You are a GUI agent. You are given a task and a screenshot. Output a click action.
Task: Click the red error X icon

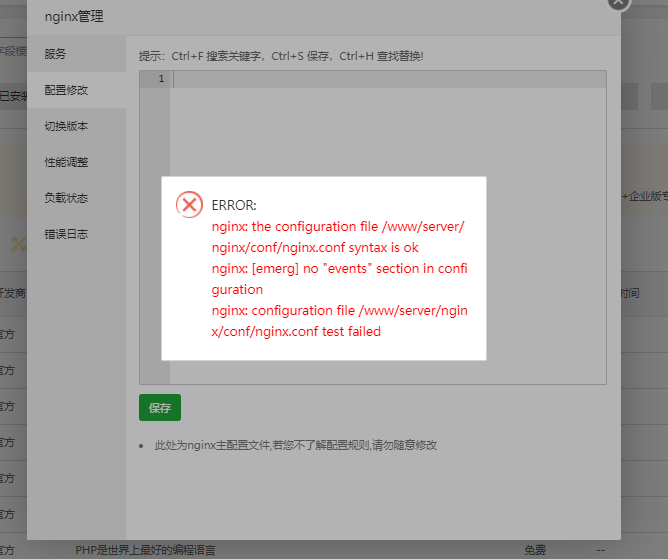(189, 205)
